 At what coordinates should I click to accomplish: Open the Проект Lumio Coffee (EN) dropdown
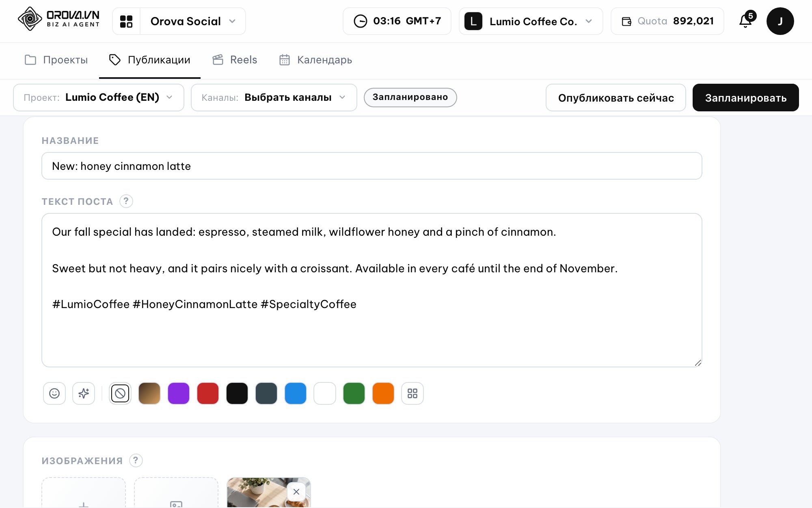click(99, 98)
